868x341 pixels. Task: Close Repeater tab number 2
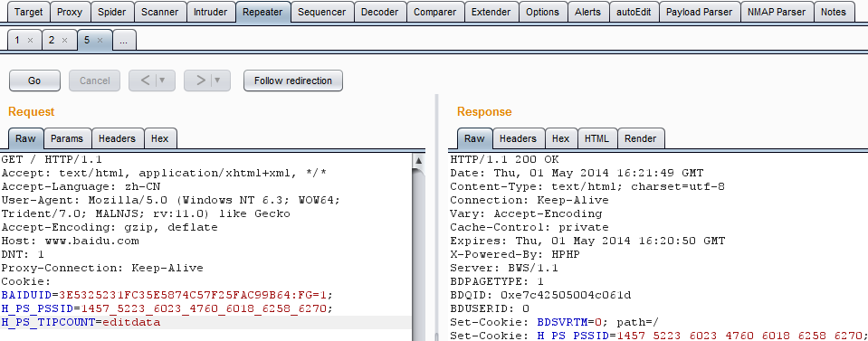[x=65, y=41]
